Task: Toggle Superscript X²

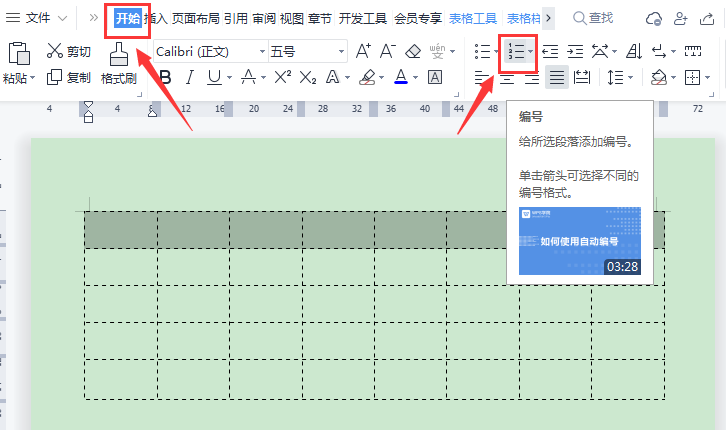Action: (x=283, y=77)
